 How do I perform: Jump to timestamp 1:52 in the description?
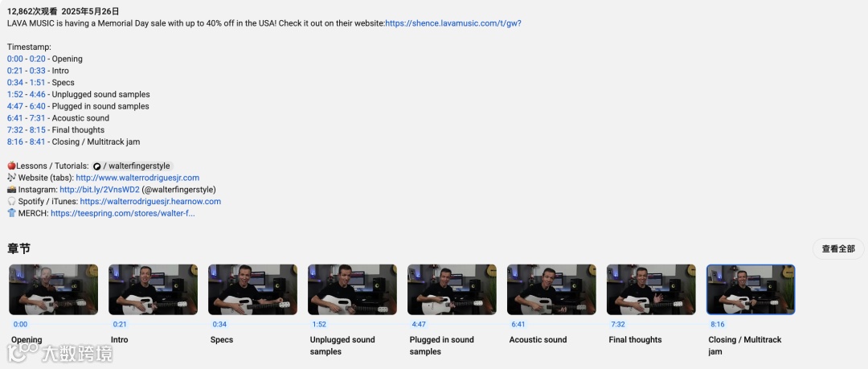click(x=15, y=94)
